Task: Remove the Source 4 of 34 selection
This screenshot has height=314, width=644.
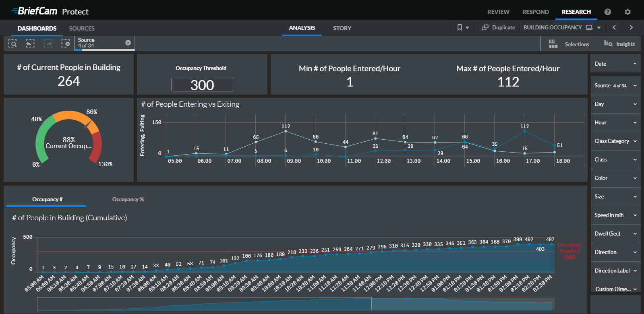Action: point(128,43)
